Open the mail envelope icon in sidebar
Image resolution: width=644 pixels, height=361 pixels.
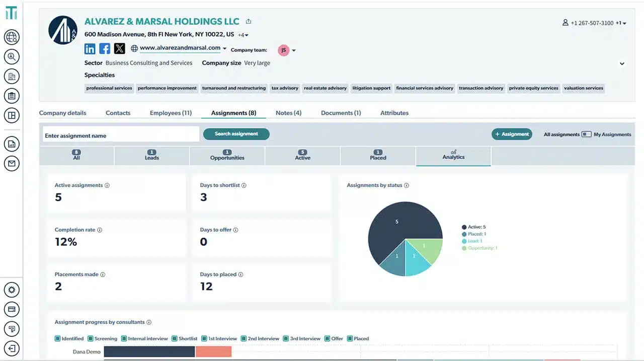(x=12, y=164)
